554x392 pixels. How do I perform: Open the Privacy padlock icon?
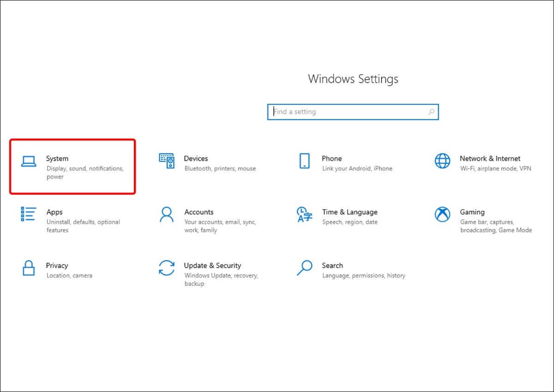pyautogui.click(x=29, y=268)
